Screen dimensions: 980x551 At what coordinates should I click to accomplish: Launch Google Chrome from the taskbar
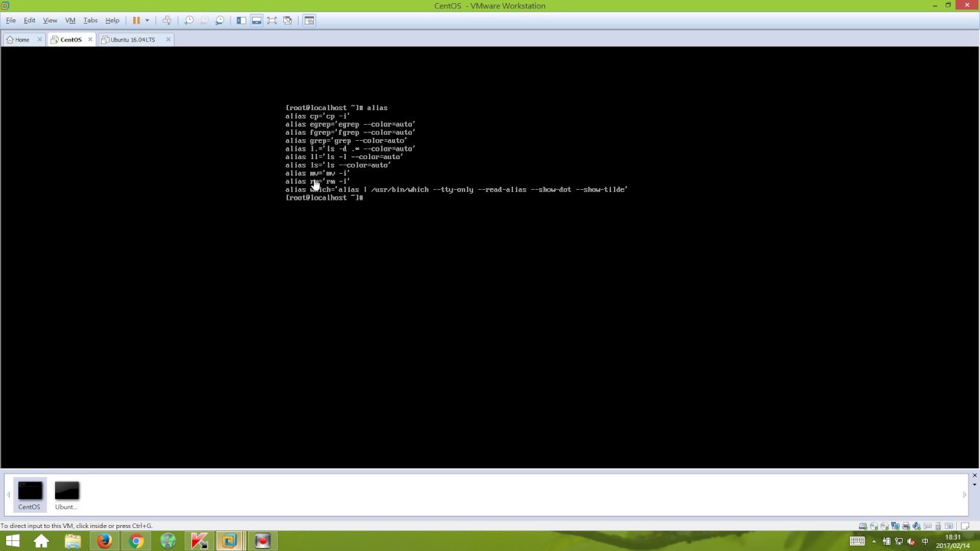(x=136, y=541)
